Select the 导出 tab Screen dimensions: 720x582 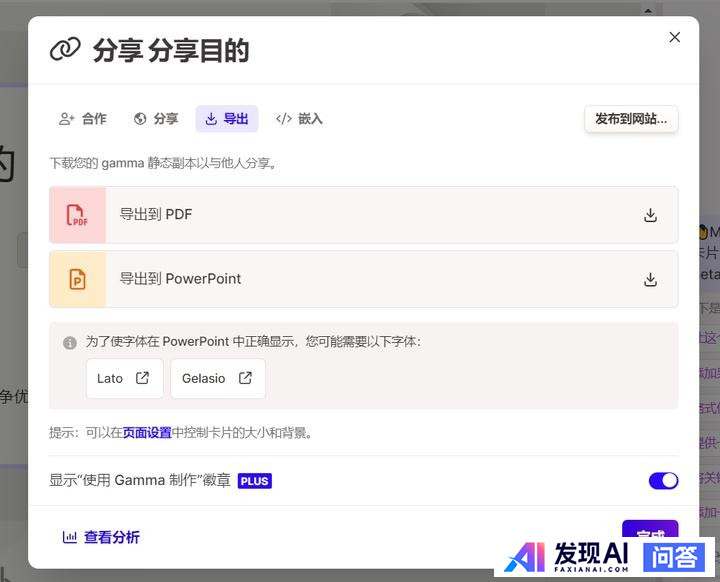pyautogui.click(x=227, y=119)
